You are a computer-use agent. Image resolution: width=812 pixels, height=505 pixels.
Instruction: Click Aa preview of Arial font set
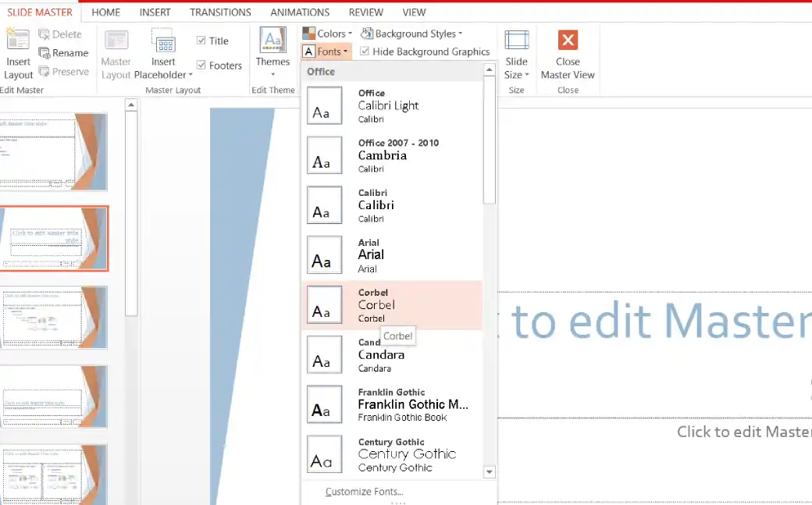pyautogui.click(x=324, y=254)
